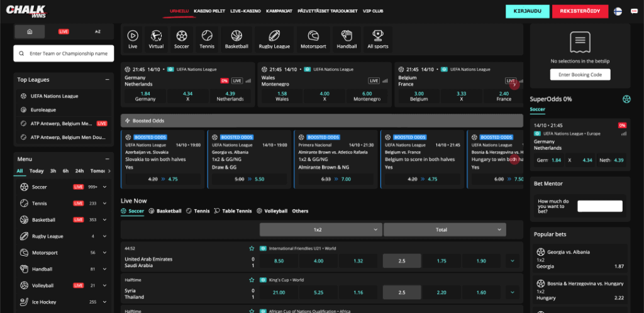
Task: Switch to Kasino Pelit menu
Action: [x=209, y=11]
